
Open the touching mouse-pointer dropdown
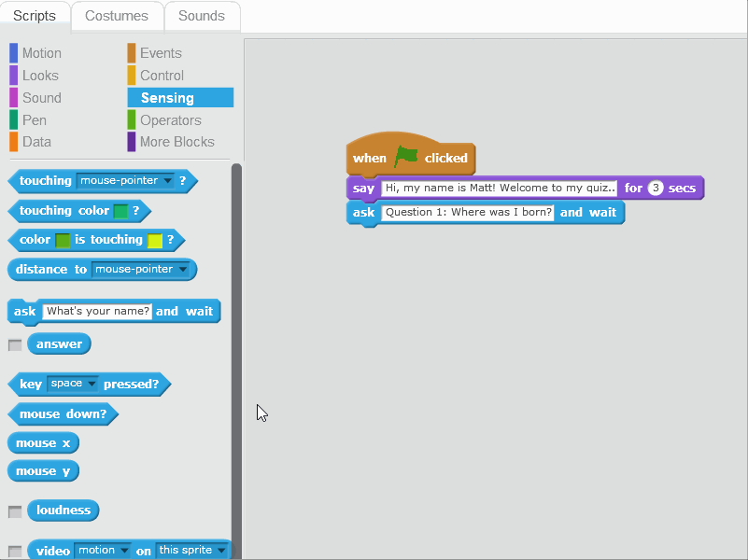click(x=126, y=181)
